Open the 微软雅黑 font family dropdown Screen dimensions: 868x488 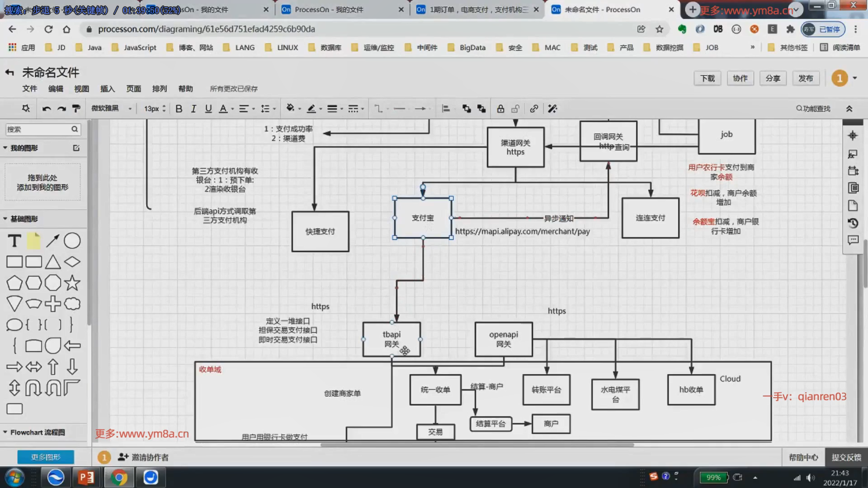111,108
